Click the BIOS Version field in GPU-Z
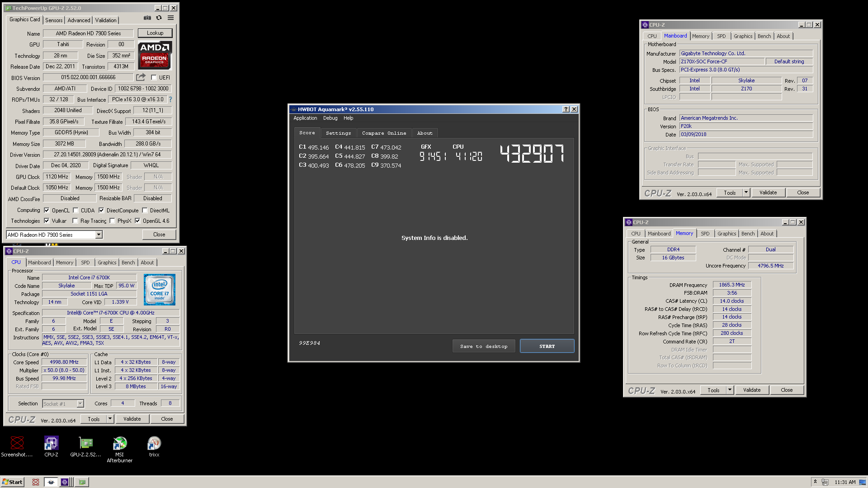Viewport: 868px width, 488px height. pyautogui.click(x=88, y=77)
